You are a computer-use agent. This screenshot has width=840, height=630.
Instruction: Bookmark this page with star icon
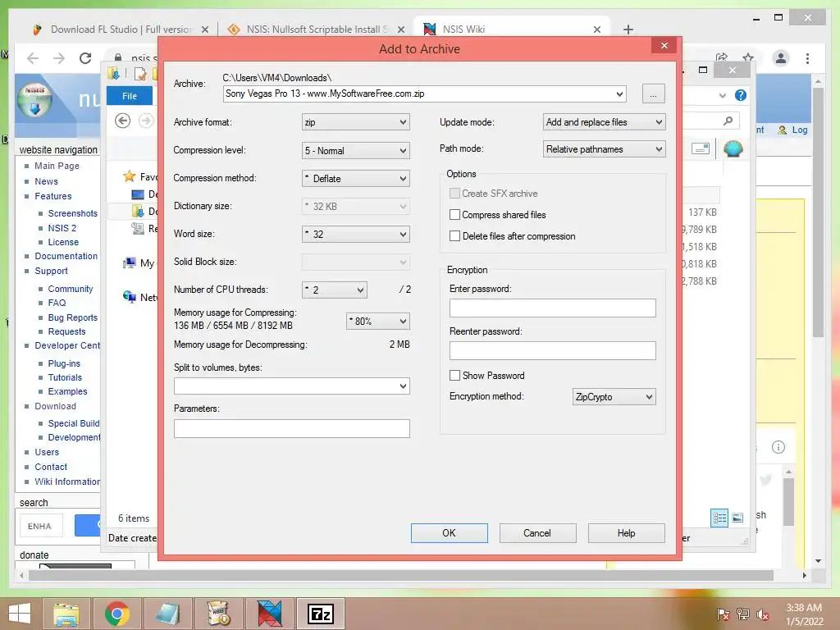point(748,57)
